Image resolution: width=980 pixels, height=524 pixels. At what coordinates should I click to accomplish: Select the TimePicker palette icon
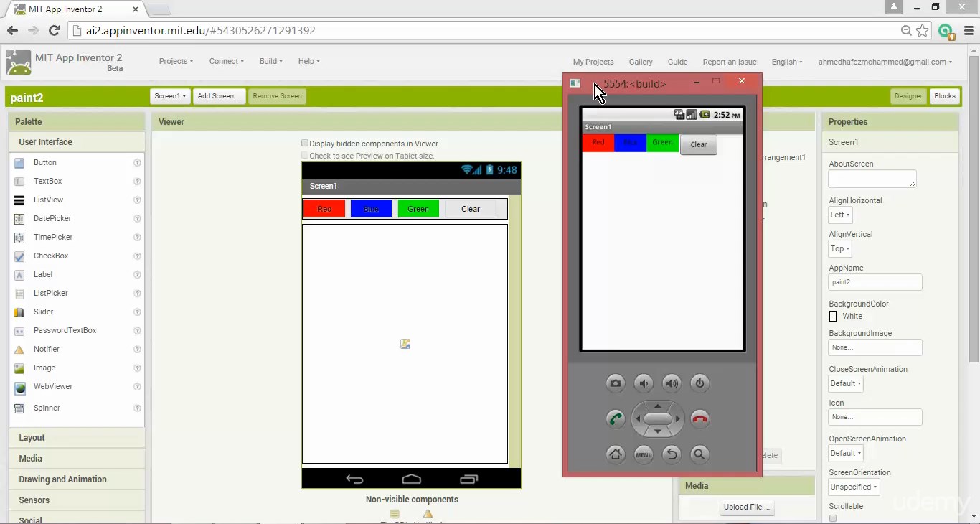click(x=19, y=238)
